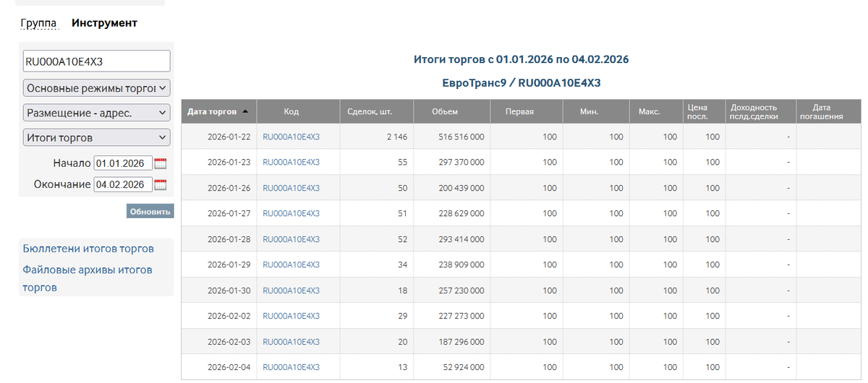The width and height of the screenshot is (868, 383).
Task: Open RU000A10E4X3 link in 2026-02-03 row
Action: point(291,342)
